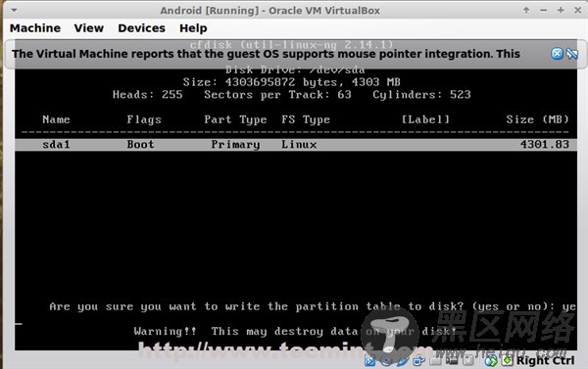Click the Size (MB) column header
The width and height of the screenshot is (588, 369).
tap(537, 119)
